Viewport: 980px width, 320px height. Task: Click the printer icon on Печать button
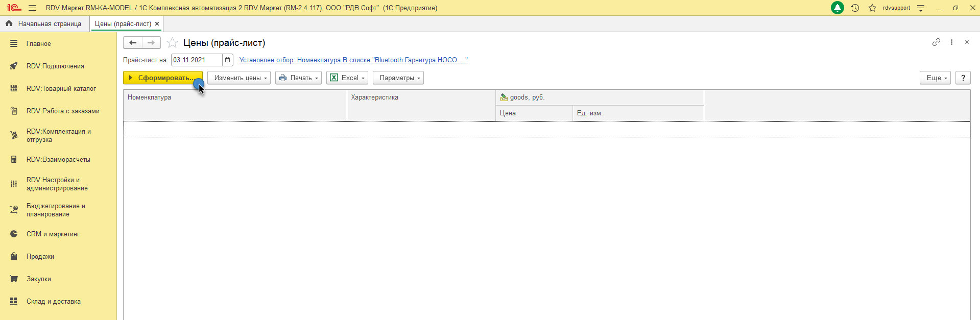click(283, 78)
